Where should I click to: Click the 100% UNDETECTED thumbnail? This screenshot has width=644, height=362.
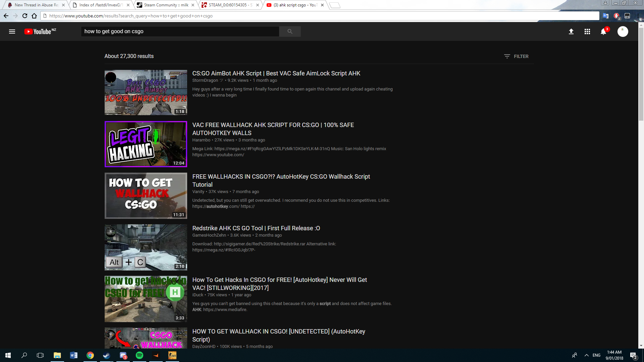click(146, 93)
